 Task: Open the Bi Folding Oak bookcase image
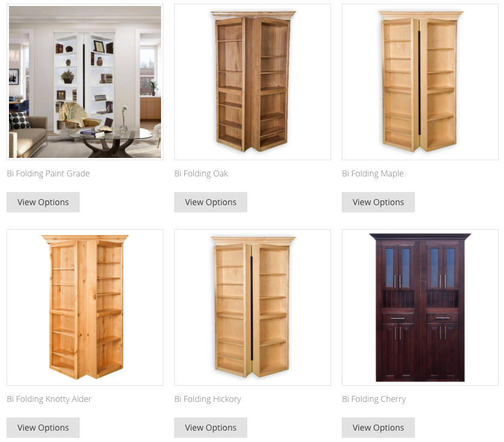click(253, 82)
